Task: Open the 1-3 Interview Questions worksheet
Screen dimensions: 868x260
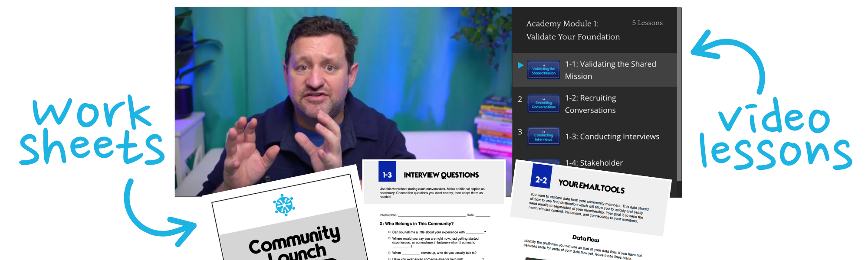Action: click(434, 210)
